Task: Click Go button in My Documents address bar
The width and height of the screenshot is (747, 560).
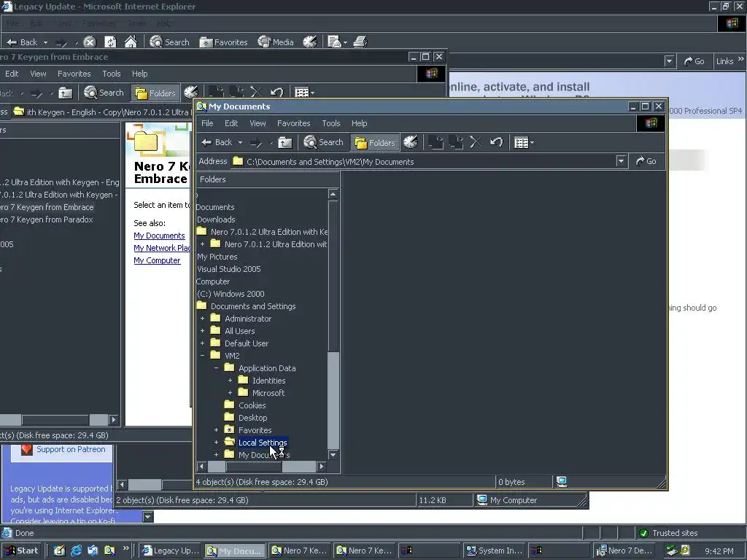Action: point(646,161)
